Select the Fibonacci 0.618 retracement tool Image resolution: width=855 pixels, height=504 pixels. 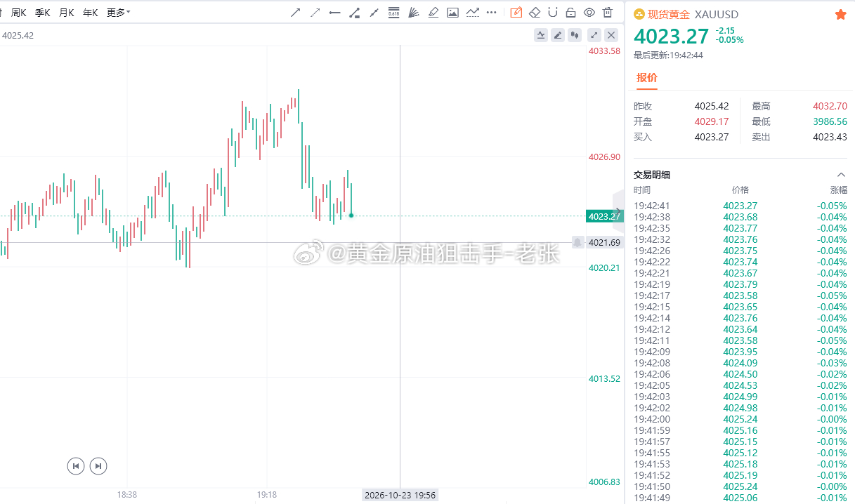(394, 12)
